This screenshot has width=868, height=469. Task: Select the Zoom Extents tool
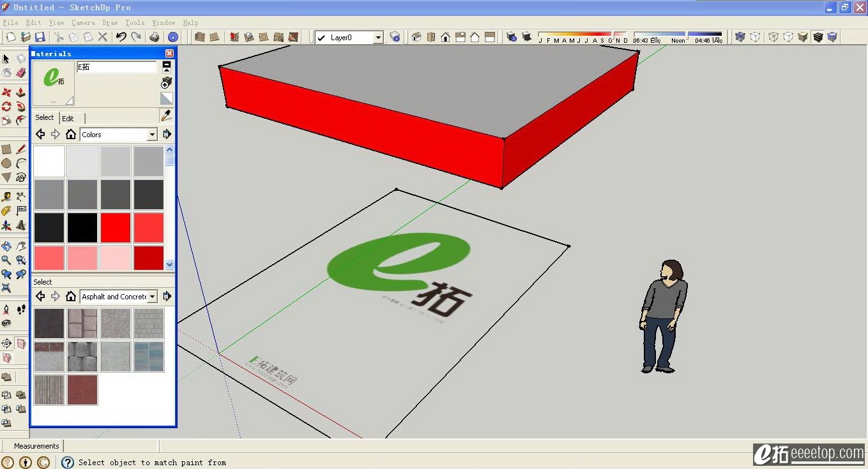click(x=6, y=288)
